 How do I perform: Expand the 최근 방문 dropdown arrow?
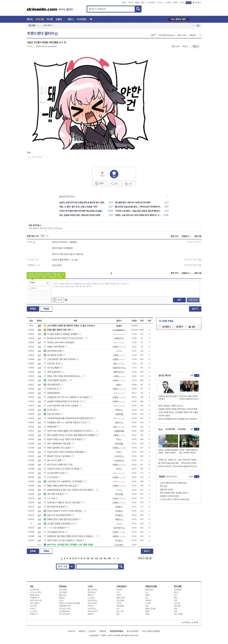tap(38, 26)
